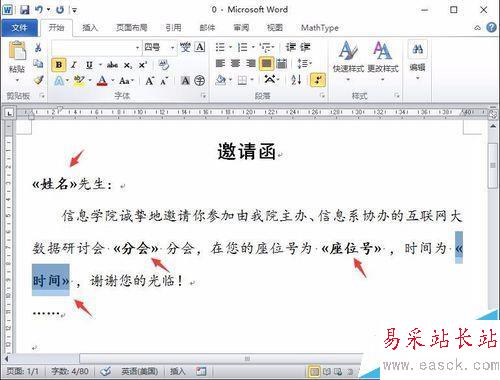
Task: Activate the Format Painter brush
Action: (39, 80)
